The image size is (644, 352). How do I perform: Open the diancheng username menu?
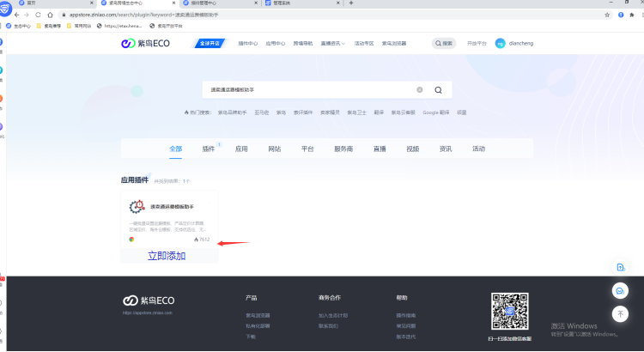pyautogui.click(x=521, y=43)
